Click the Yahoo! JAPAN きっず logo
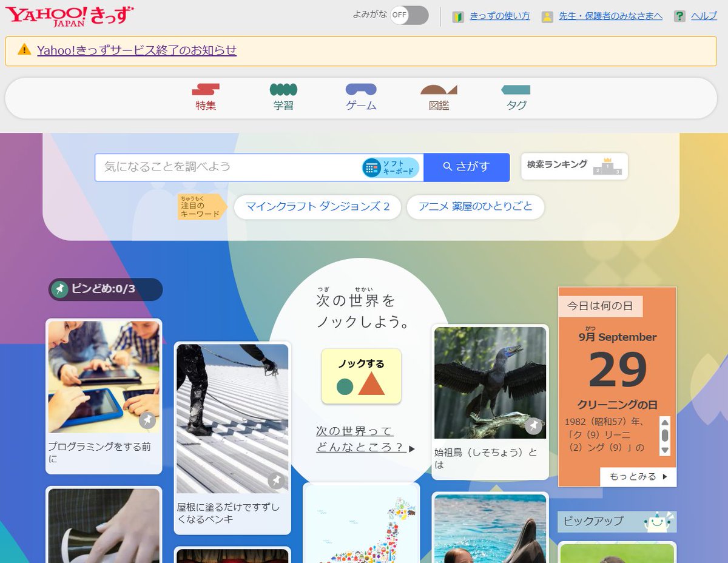728x563 pixels. point(69,16)
